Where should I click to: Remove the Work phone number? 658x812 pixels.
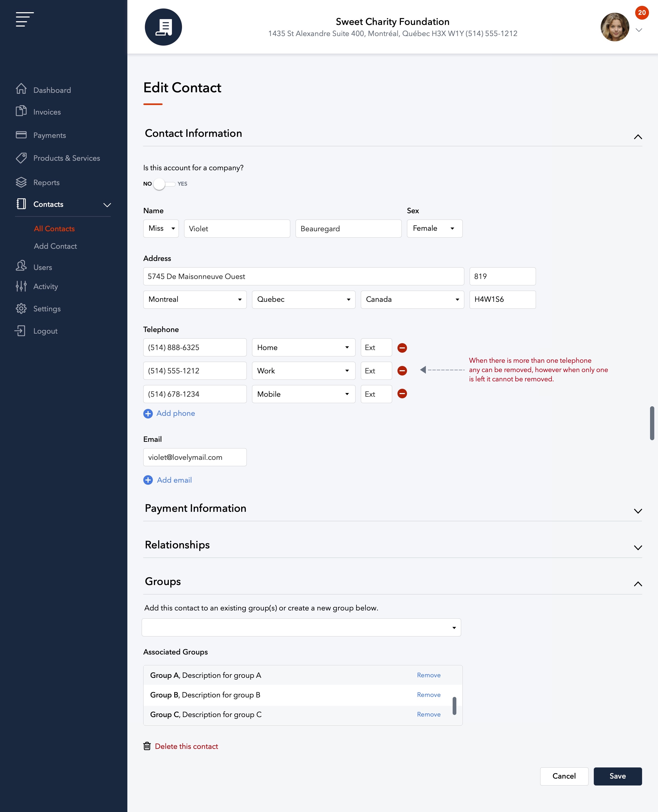pyautogui.click(x=402, y=371)
